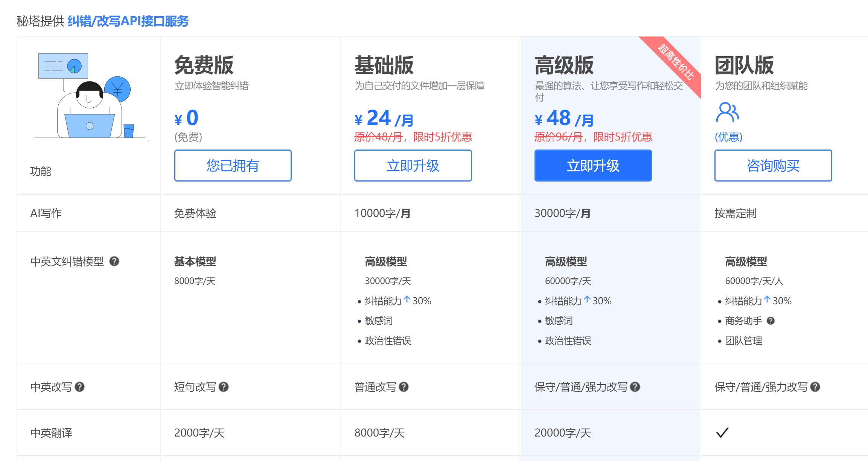868x461 pixels.
Task: Click the 超高性价比 corner ribbon badge
Action: (x=673, y=62)
